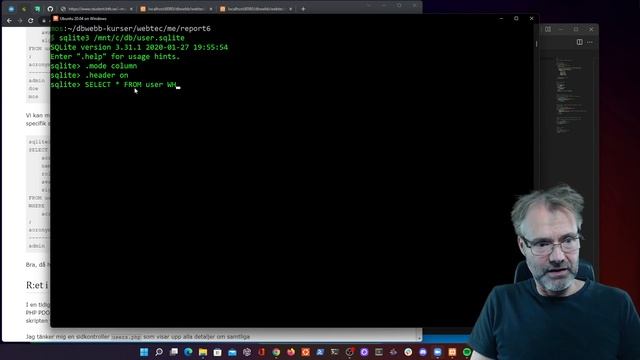640x360 pixels.
Task: Close the https student browser tab
Action: [x=131, y=9]
